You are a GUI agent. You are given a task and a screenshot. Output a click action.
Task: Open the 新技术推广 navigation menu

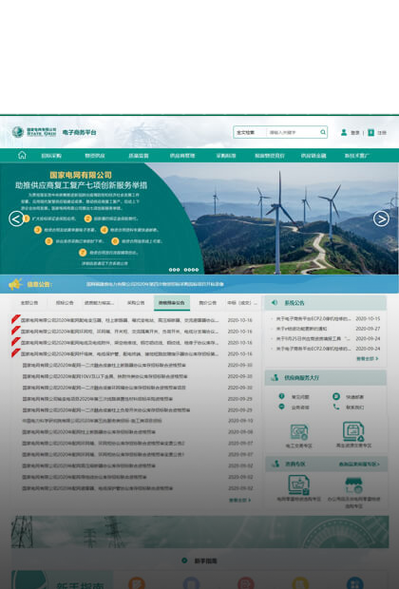(357, 156)
